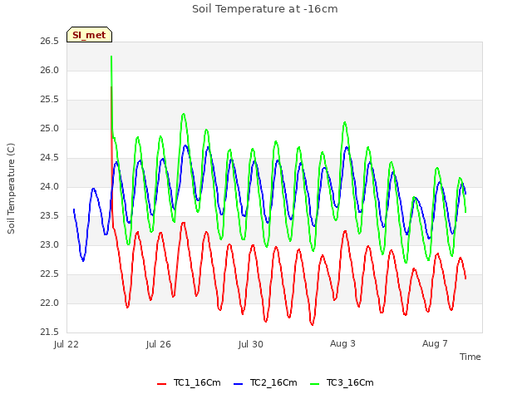Click the Aug 3 tick label
532x399 pixels.
342,343
